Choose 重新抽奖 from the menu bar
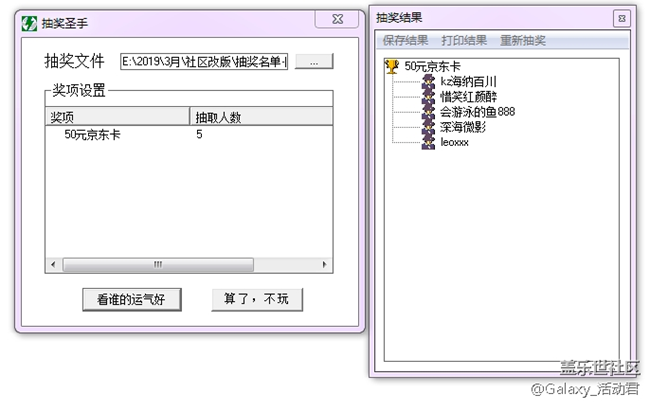Screen dimensions: 650x412 pos(523,41)
